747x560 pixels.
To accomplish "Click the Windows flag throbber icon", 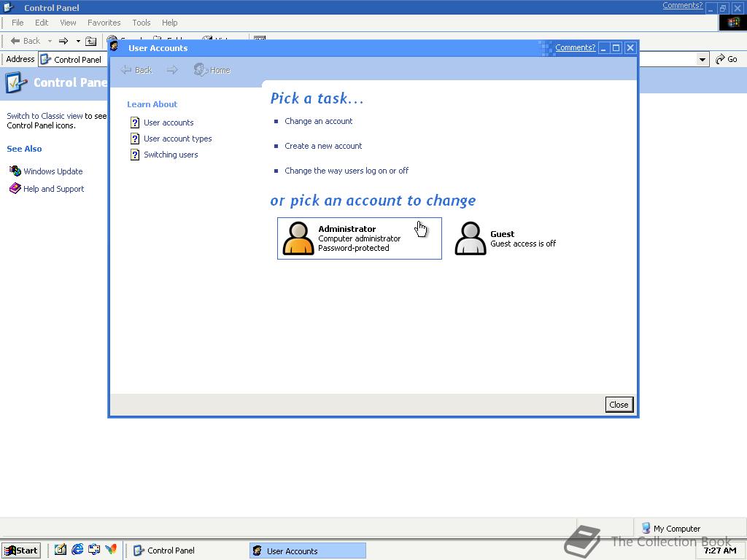I will coord(732,22).
